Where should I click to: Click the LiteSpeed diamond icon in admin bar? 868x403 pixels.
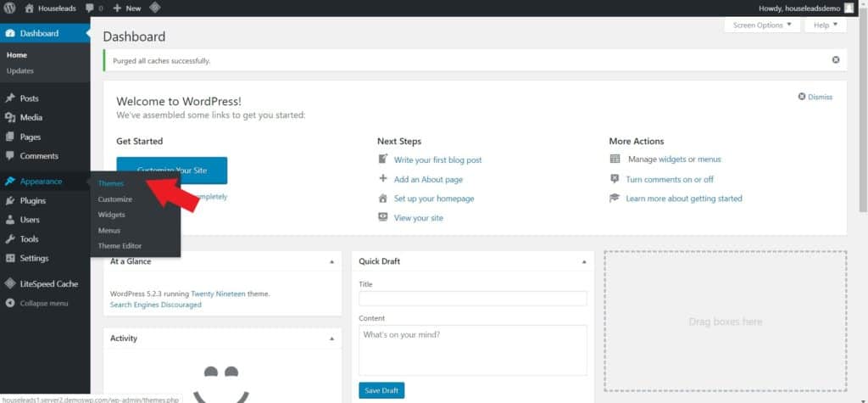[x=155, y=8]
